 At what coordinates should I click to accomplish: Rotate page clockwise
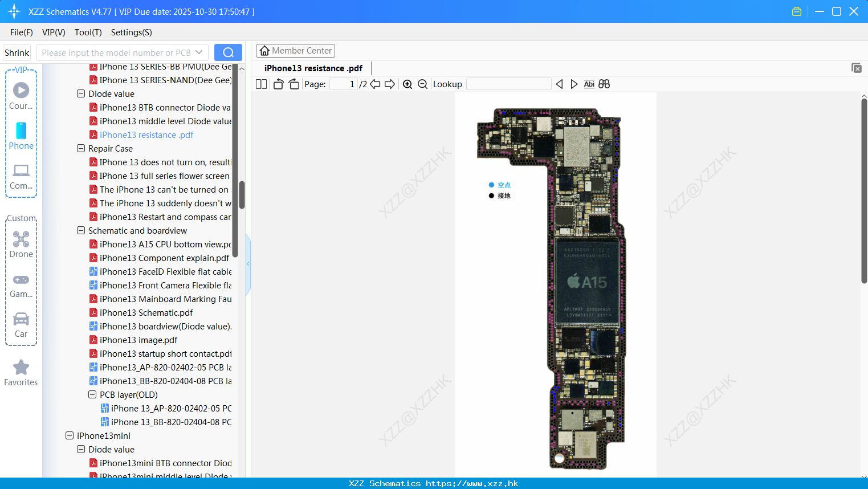294,84
